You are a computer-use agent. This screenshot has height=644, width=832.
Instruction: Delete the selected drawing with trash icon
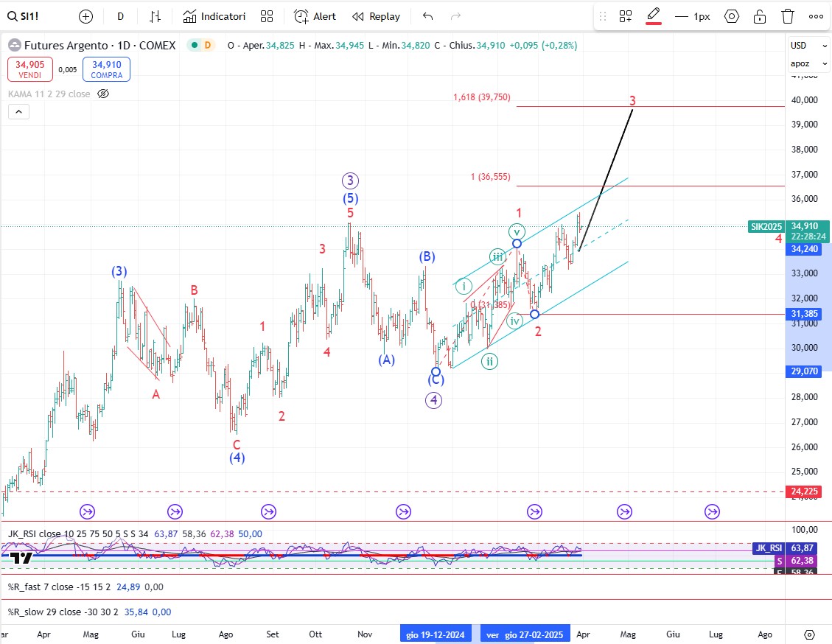point(788,16)
